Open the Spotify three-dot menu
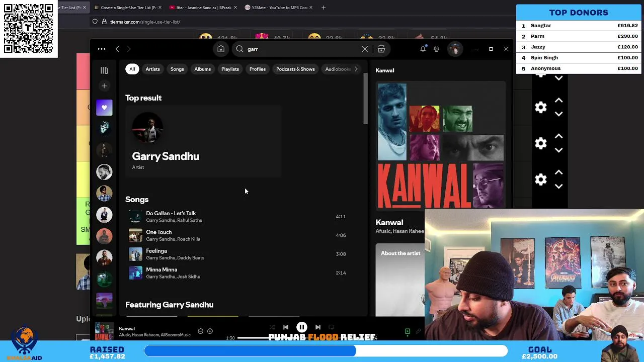Viewport: 644px width, 362px height. point(102,49)
